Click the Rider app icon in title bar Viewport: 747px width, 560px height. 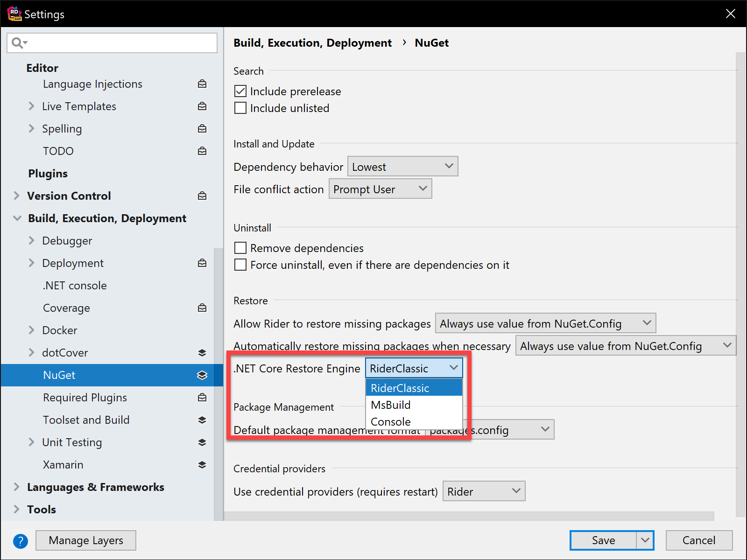coord(14,14)
